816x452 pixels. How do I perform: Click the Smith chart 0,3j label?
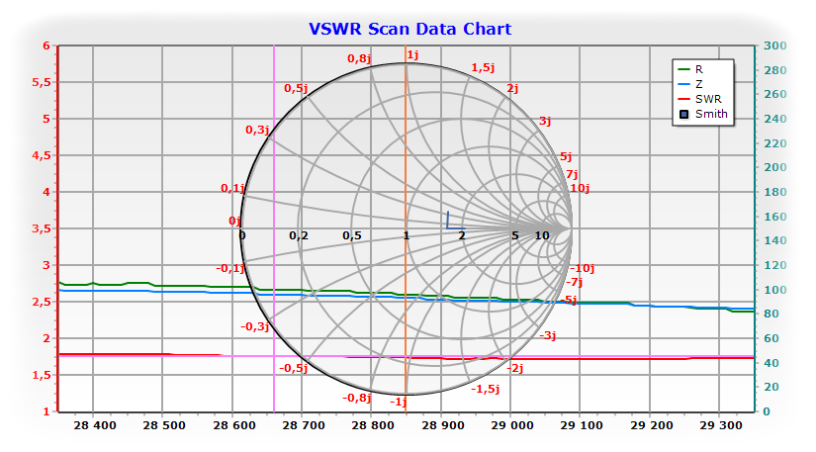tap(257, 130)
